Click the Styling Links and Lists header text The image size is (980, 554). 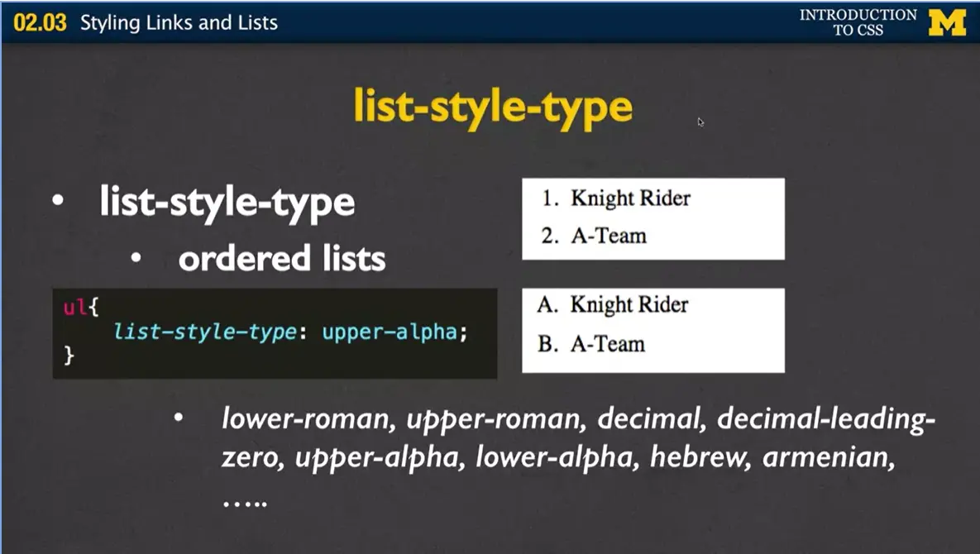(x=178, y=22)
